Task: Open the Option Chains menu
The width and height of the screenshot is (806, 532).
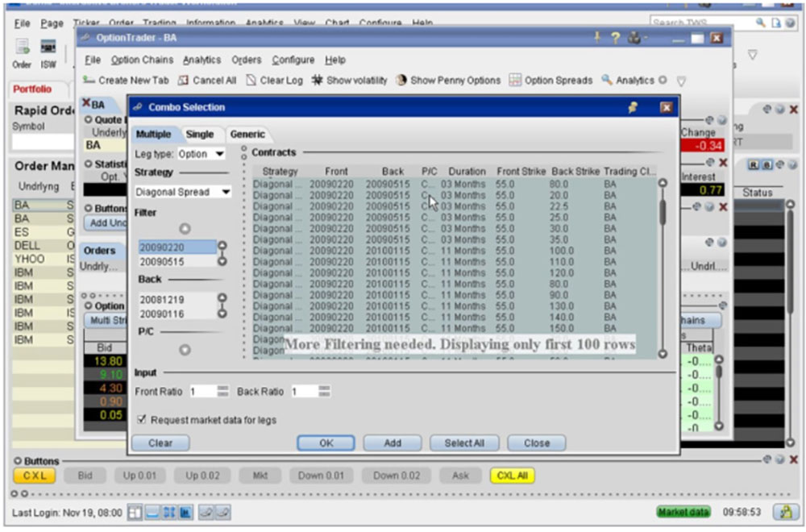Action: click(x=142, y=60)
